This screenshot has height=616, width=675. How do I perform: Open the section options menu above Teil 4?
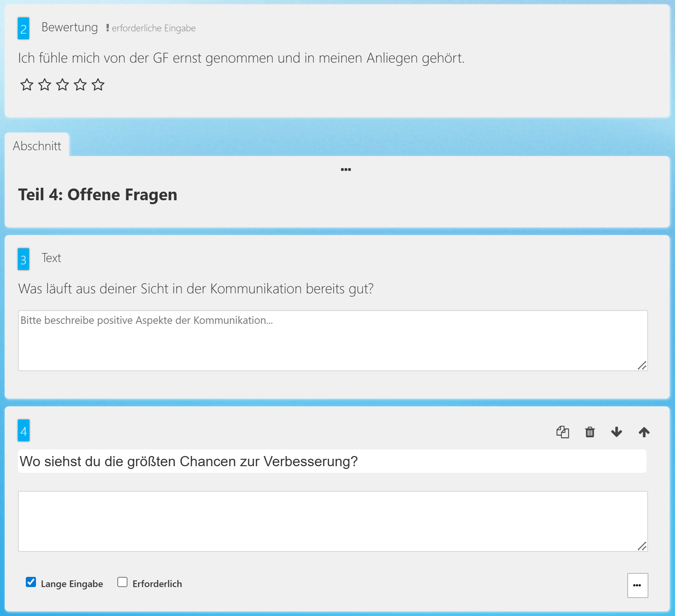pos(346,169)
